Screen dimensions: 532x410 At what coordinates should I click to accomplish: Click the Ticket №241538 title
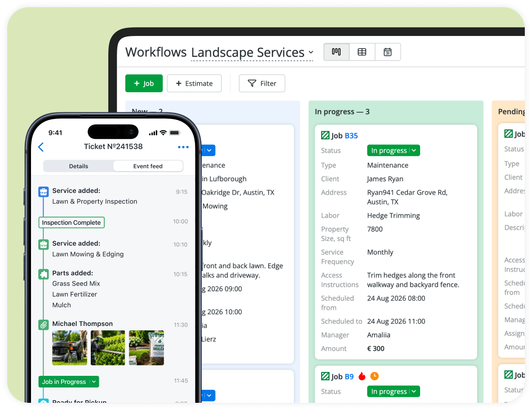pyautogui.click(x=113, y=147)
